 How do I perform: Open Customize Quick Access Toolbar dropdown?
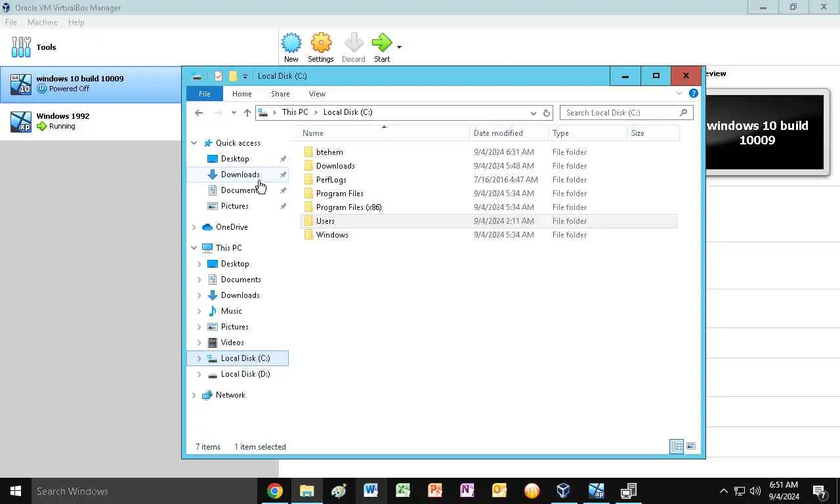[x=245, y=77]
